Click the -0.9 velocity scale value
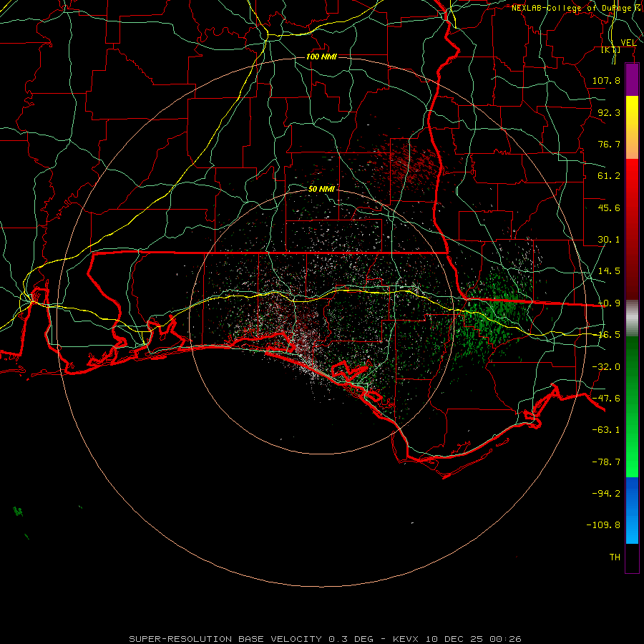This screenshot has width=644, height=644. (x=609, y=303)
